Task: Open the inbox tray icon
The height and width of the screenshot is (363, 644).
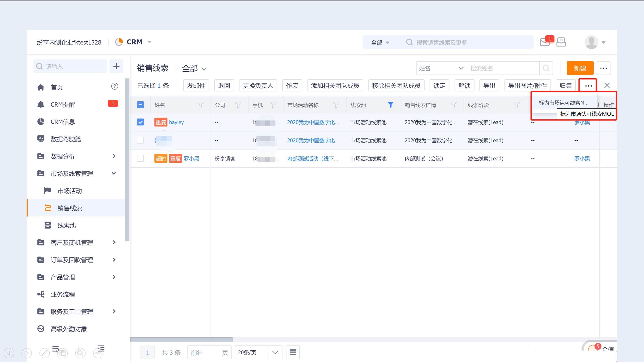Action: click(x=561, y=42)
